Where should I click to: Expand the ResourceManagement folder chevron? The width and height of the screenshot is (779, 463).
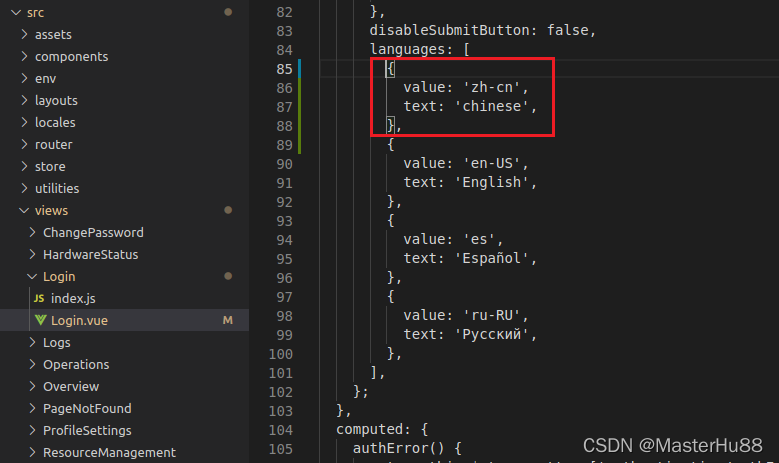pos(32,453)
